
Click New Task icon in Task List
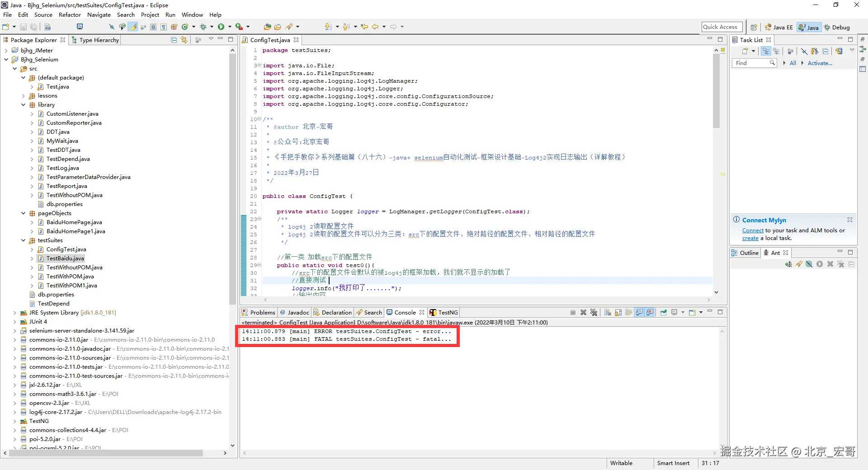(x=745, y=51)
